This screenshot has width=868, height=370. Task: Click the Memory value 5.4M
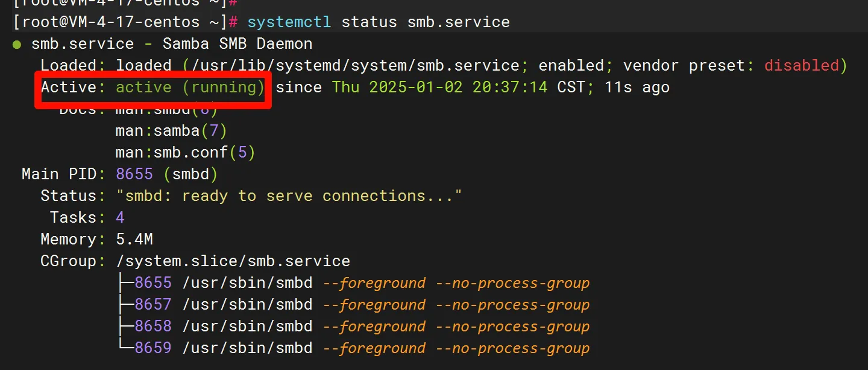134,240
